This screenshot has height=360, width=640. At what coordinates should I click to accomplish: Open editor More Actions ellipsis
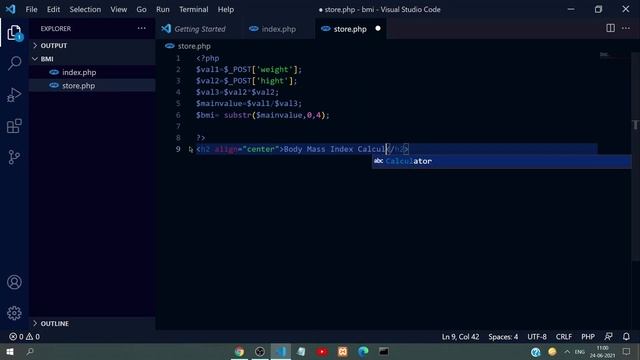click(x=626, y=28)
